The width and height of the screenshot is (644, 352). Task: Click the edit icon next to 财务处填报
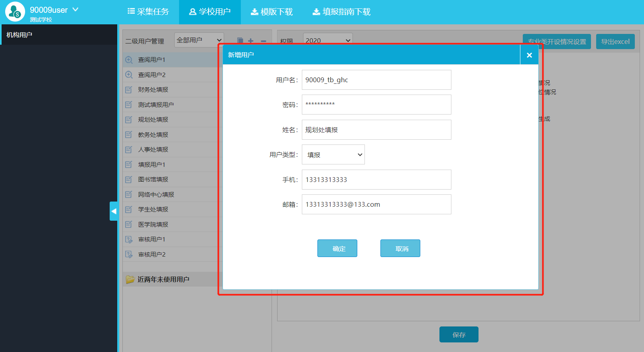(129, 90)
